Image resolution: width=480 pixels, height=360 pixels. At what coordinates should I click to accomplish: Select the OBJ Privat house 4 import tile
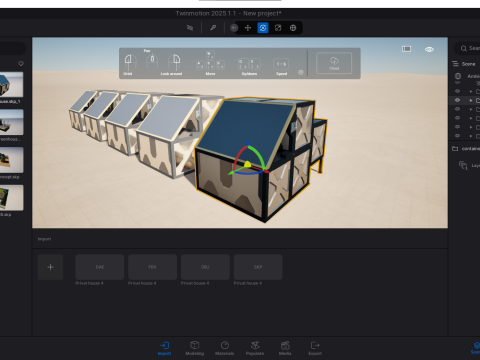click(x=205, y=267)
